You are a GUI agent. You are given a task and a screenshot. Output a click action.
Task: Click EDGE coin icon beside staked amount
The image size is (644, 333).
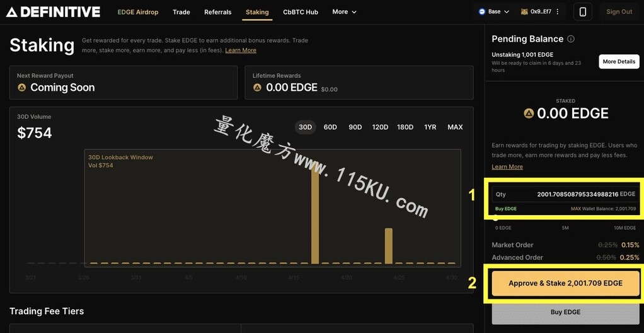(x=529, y=114)
